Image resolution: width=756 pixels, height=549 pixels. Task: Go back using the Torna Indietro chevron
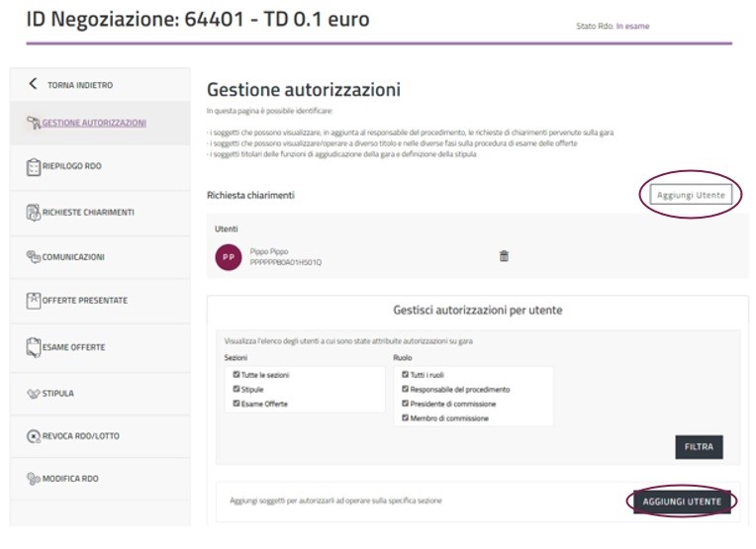(34, 85)
